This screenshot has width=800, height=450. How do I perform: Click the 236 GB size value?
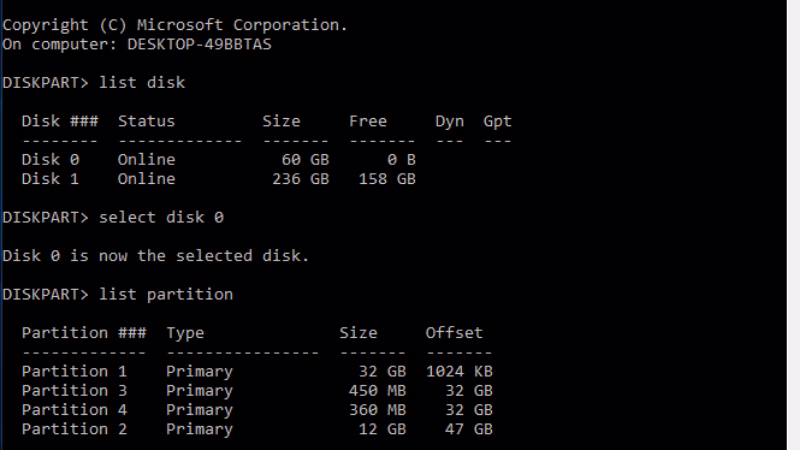pos(300,179)
